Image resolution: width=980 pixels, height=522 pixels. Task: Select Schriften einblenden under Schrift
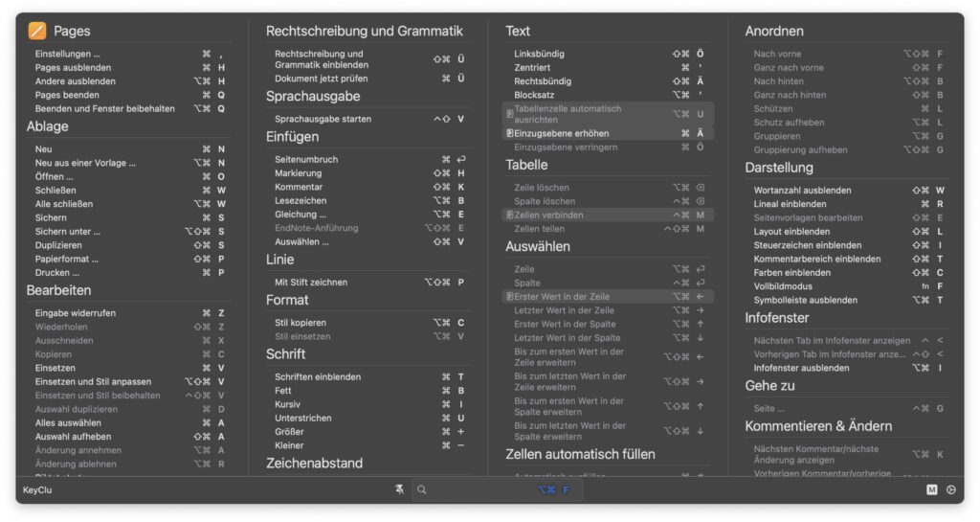tap(317, 377)
